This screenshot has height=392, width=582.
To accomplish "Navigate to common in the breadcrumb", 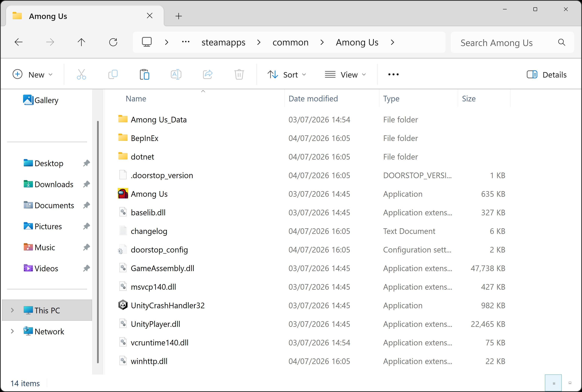I will [x=290, y=42].
